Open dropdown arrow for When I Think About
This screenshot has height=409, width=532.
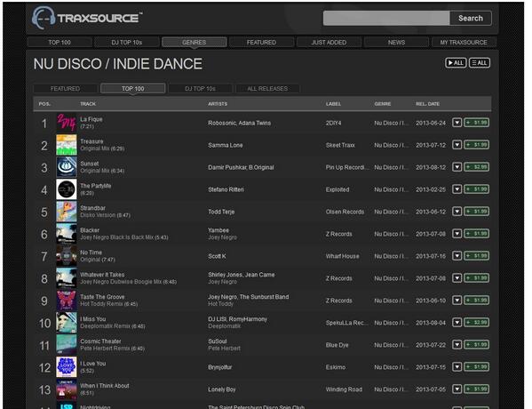(x=457, y=389)
